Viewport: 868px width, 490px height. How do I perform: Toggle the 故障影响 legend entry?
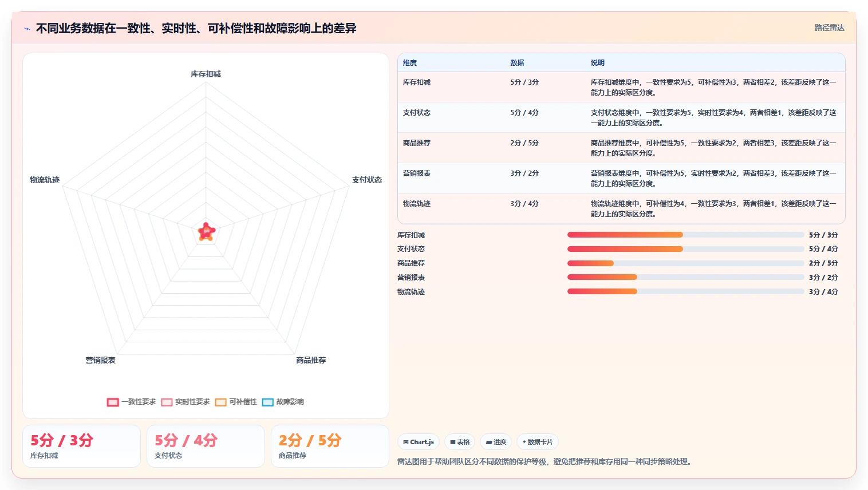point(283,402)
